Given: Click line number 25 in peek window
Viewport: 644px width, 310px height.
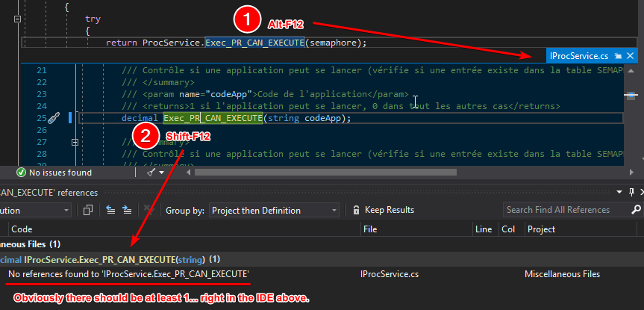Looking at the screenshot, I should coord(42,119).
